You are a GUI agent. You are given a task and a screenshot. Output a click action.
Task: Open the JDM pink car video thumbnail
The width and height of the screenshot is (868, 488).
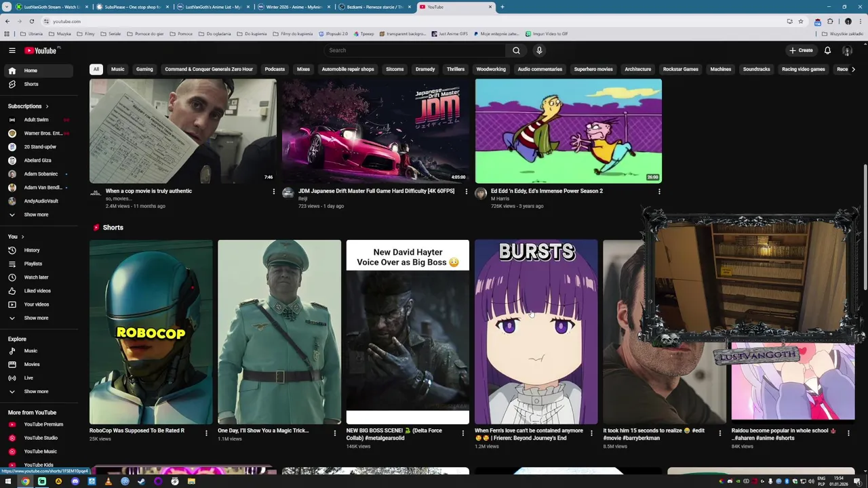tap(376, 131)
